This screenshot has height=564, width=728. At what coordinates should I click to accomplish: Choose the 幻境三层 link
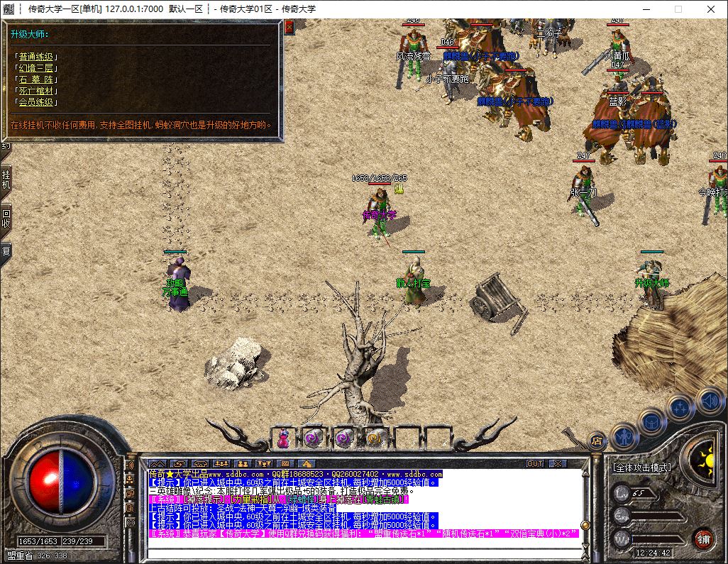[35, 68]
